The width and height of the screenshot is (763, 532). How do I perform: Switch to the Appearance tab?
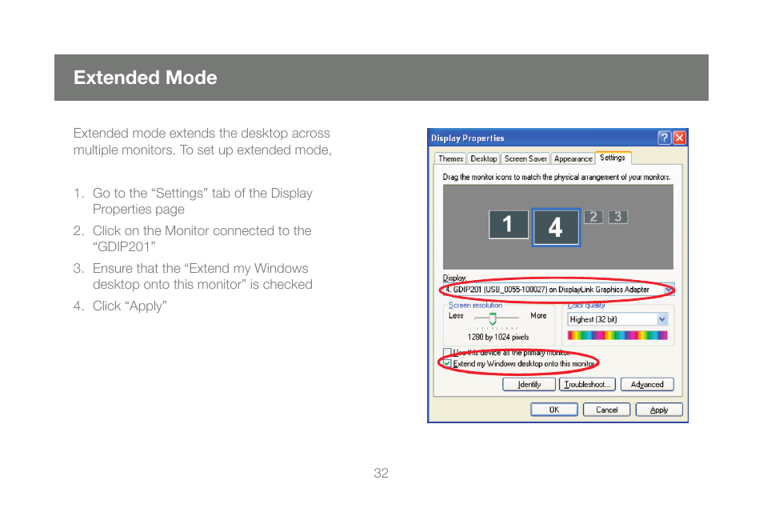point(573,158)
